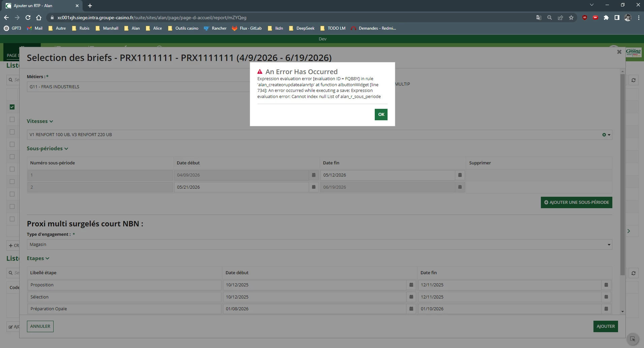Open the Demandes - Redmi... bookmark
Screen dimensions: 644x348
point(373,28)
